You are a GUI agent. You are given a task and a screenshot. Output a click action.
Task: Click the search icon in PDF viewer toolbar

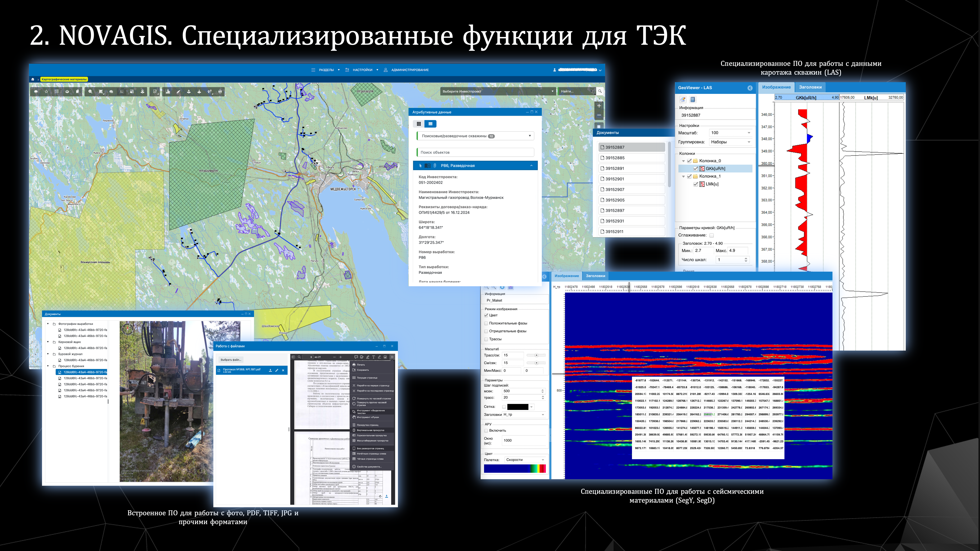coord(299,357)
